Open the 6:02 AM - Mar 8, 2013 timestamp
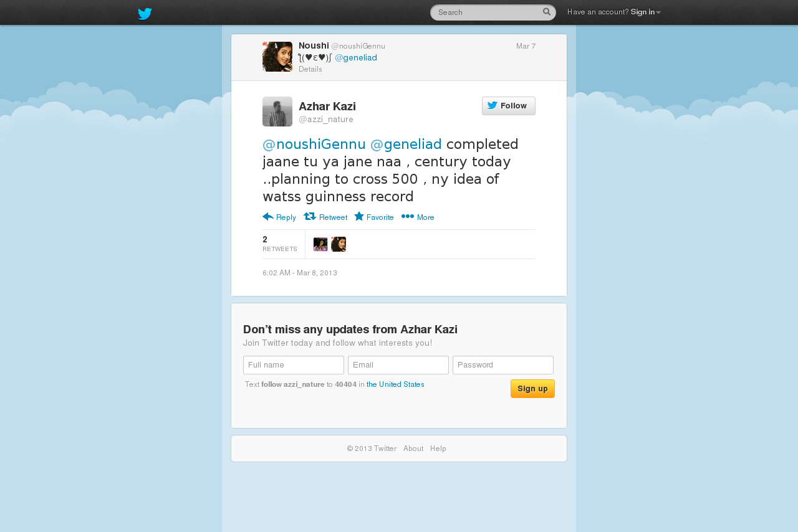798x532 pixels. 300,273
